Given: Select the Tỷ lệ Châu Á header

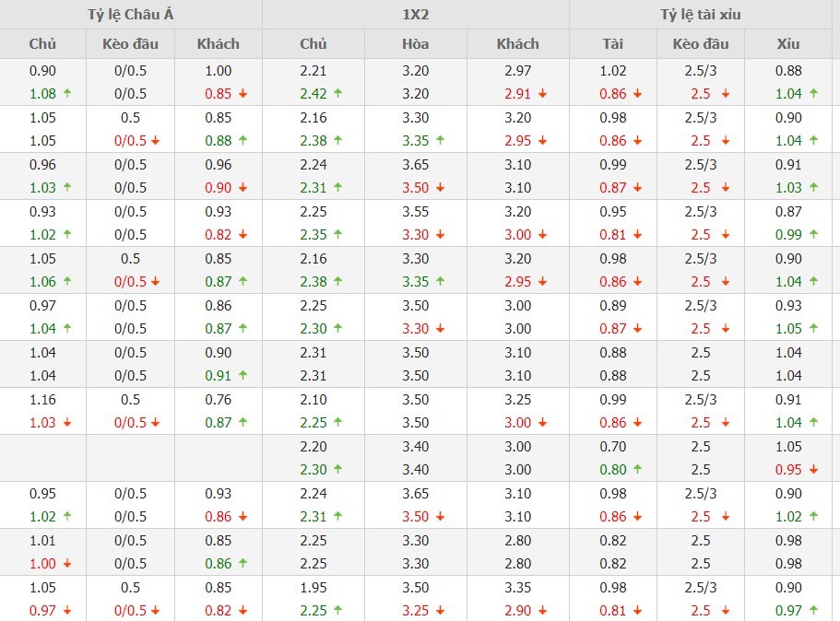Looking at the screenshot, I should pyautogui.click(x=130, y=15).
